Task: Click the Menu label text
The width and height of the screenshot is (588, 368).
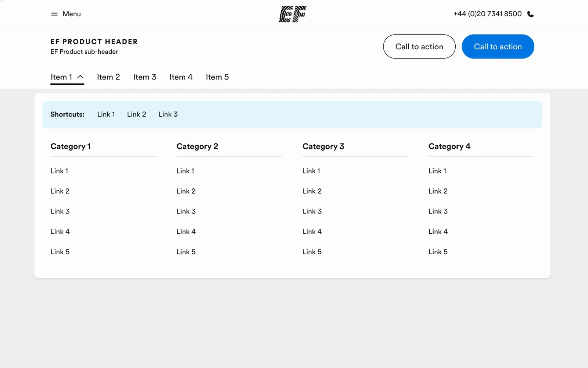Action: click(x=72, y=14)
